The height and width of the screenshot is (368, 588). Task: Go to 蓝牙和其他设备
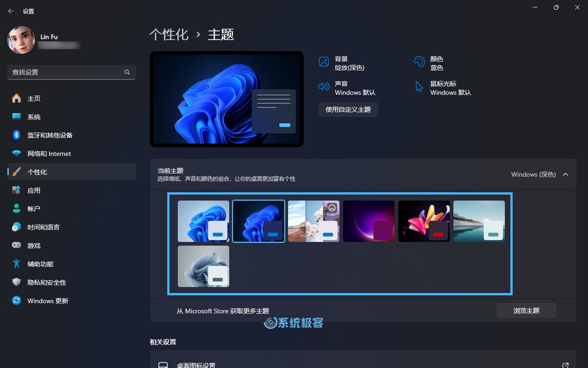pos(72,135)
